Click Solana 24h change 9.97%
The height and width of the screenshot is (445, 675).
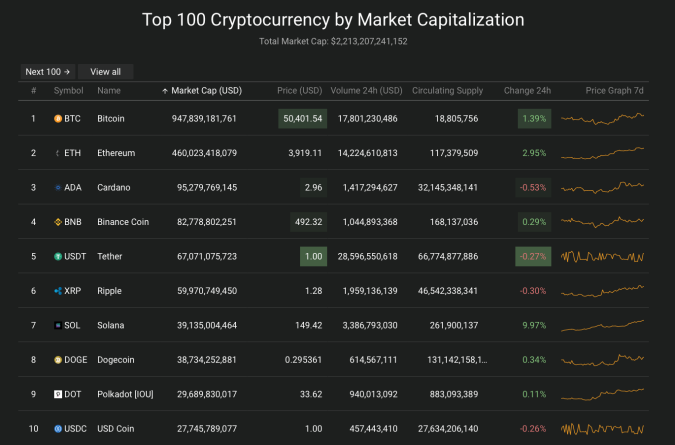[x=534, y=325]
